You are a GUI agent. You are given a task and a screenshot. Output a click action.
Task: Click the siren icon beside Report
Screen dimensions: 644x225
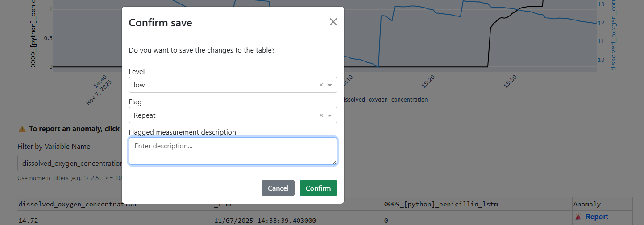(x=578, y=217)
